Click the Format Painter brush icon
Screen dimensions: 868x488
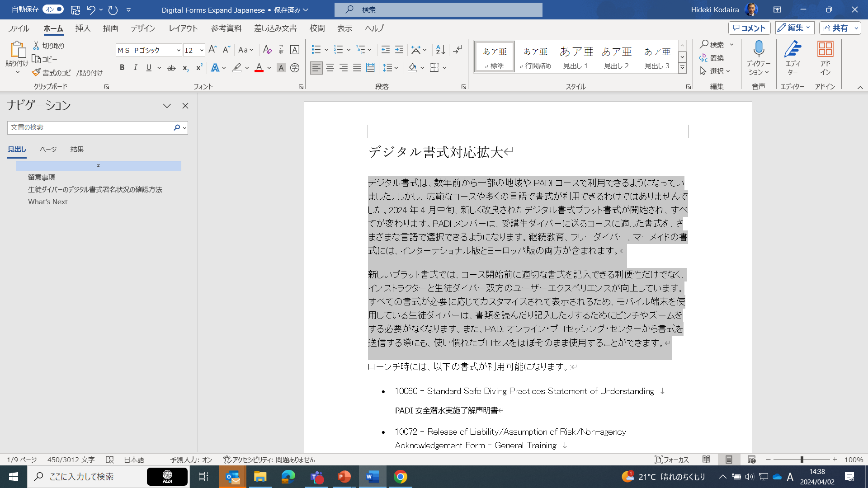point(37,72)
